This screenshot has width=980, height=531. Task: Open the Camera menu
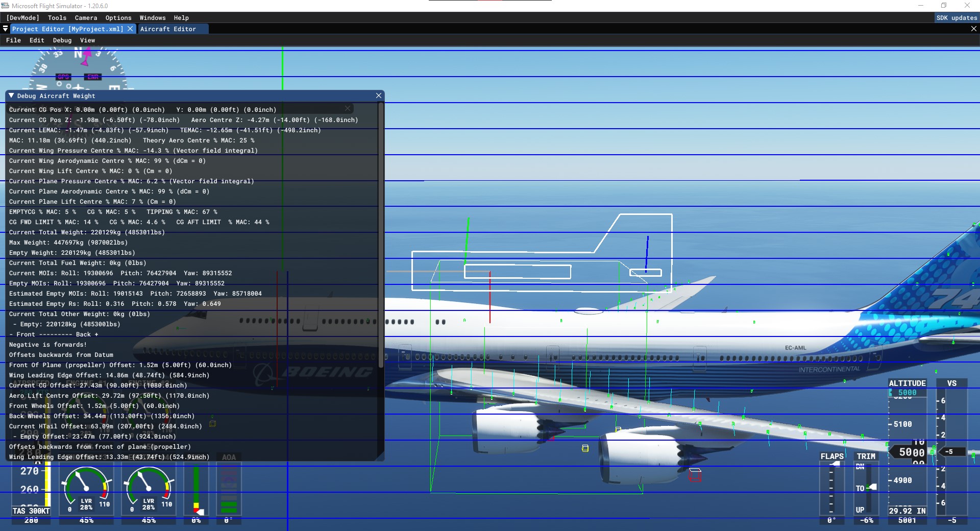click(86, 18)
